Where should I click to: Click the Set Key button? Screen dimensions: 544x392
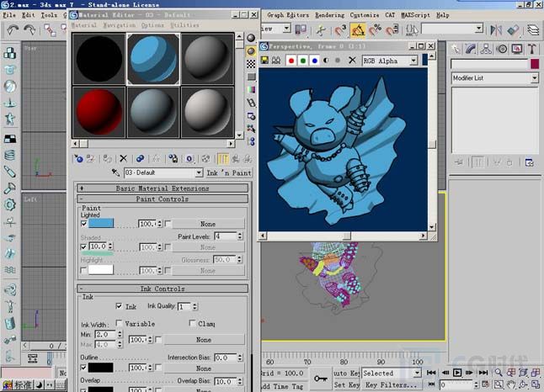[x=347, y=384]
